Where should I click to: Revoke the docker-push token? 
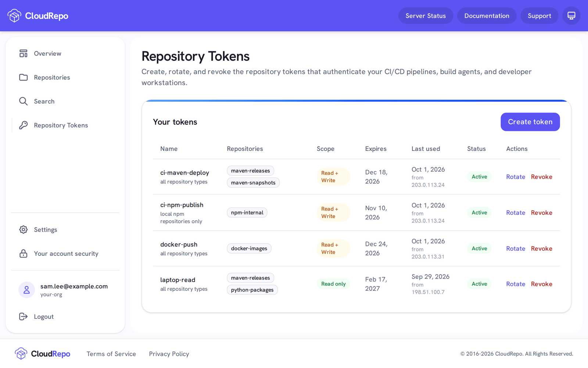(541, 248)
